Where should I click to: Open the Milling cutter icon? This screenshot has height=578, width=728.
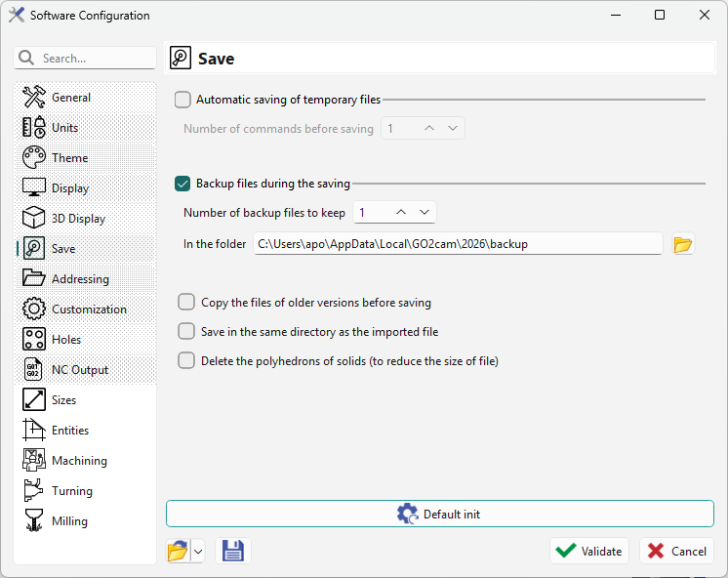click(x=34, y=521)
